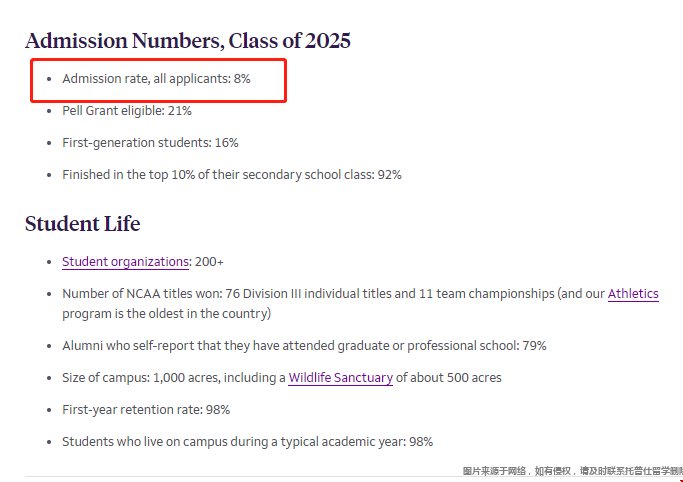Follow the Athletics hyperlink
Image resolution: width=683 pixels, height=482 pixels.
(x=633, y=294)
